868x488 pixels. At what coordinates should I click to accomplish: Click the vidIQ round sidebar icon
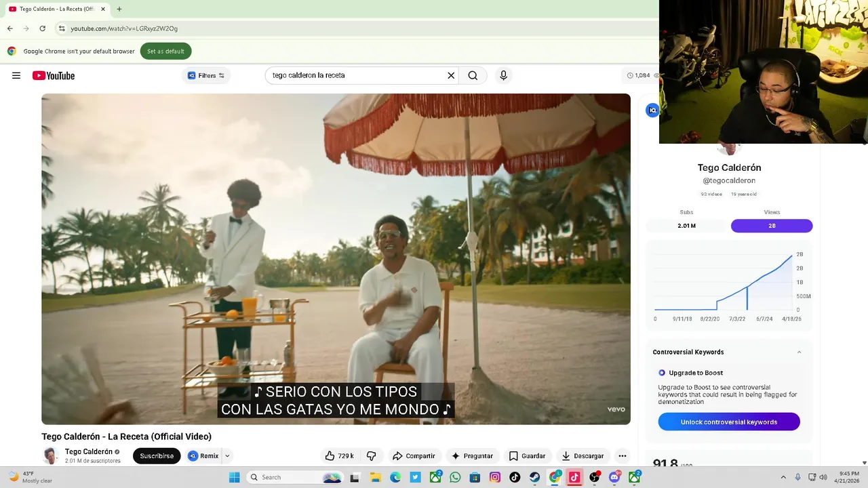coord(652,110)
